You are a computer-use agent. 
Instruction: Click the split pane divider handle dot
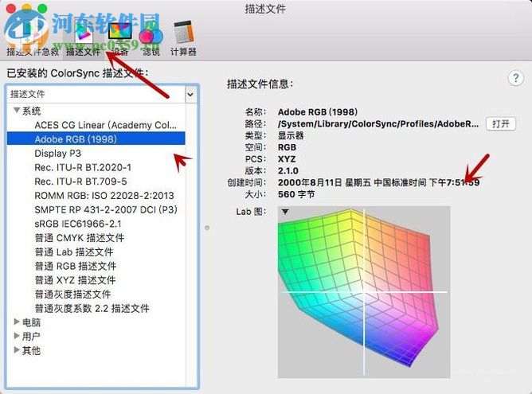[207, 228]
